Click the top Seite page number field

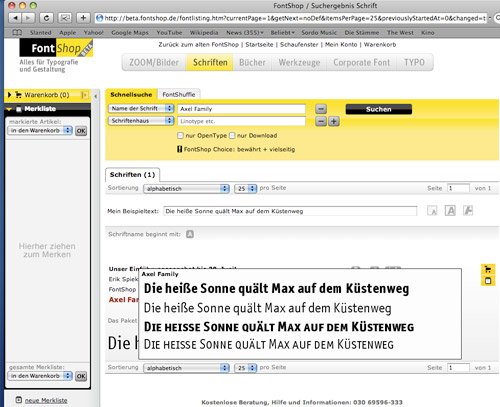[x=458, y=188]
